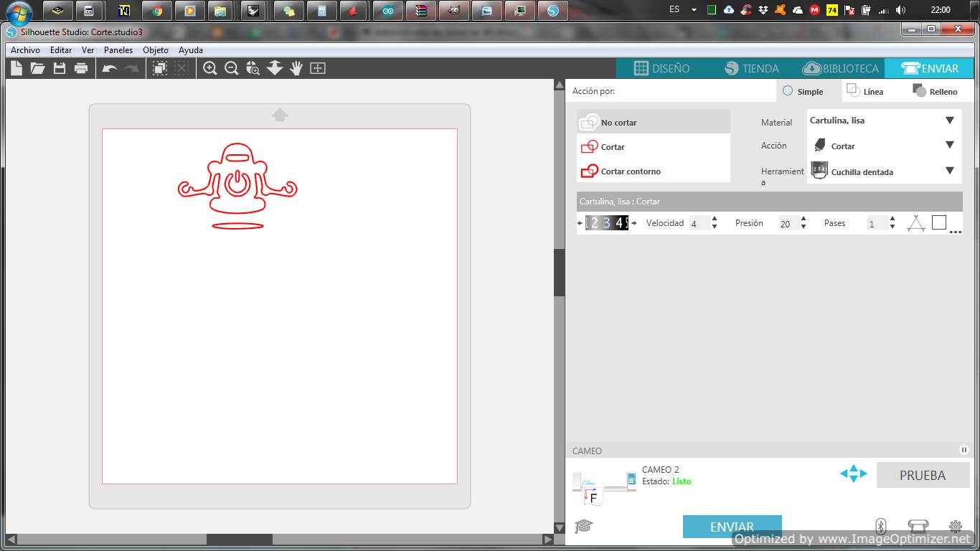
Task: Decrease Presión with the down arrow
Action: (x=804, y=227)
